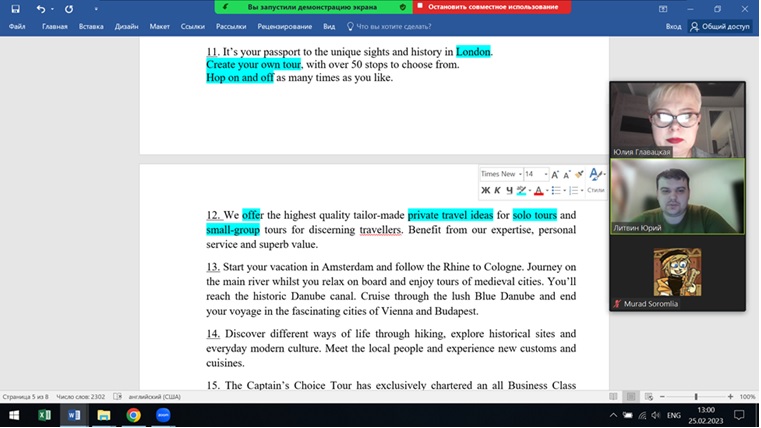The height and width of the screenshot is (428, 761).
Task: Click the proofing check icon in status bar
Action: point(117,396)
